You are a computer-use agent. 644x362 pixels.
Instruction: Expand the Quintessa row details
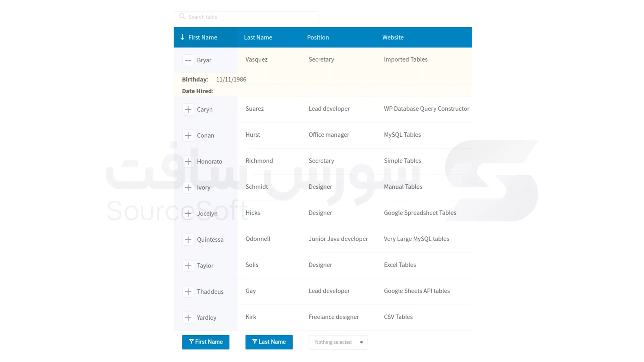[188, 240]
